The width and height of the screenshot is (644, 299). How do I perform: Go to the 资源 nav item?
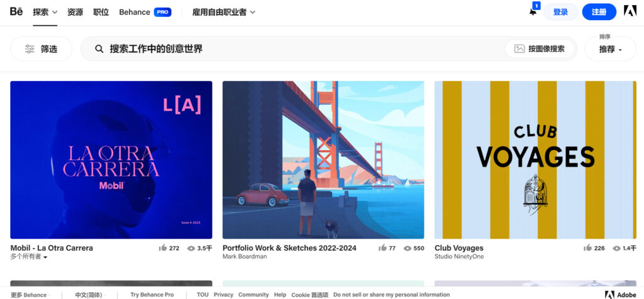pos(75,13)
